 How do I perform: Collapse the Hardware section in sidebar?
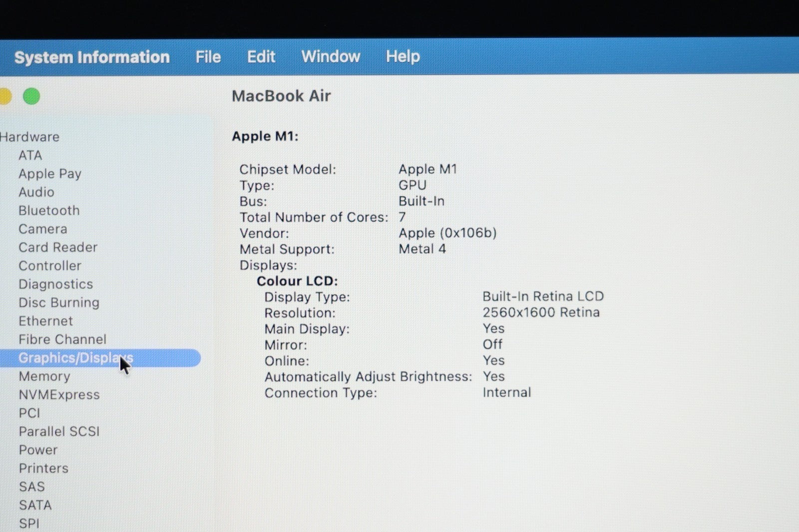tap(30, 137)
